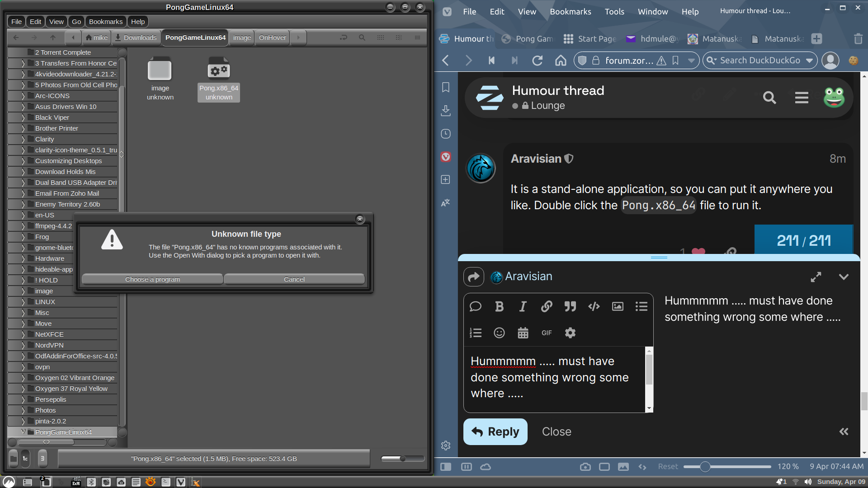The image size is (868, 488).
Task: Switch file manager to compact view
Action: 417,38
